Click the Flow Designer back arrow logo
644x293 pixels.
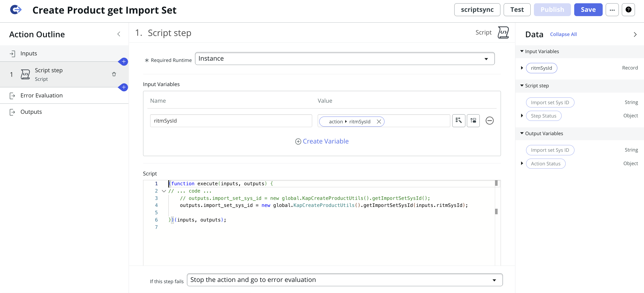(x=16, y=10)
